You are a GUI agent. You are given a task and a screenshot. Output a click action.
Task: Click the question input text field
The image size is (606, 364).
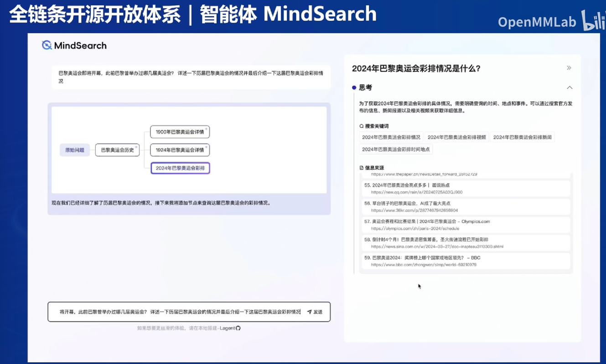[180, 312]
